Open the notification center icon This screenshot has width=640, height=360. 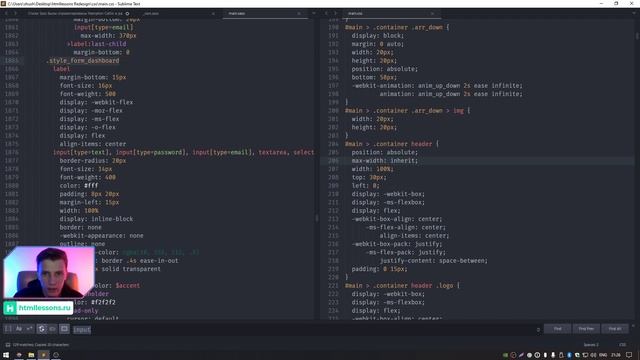(629, 355)
